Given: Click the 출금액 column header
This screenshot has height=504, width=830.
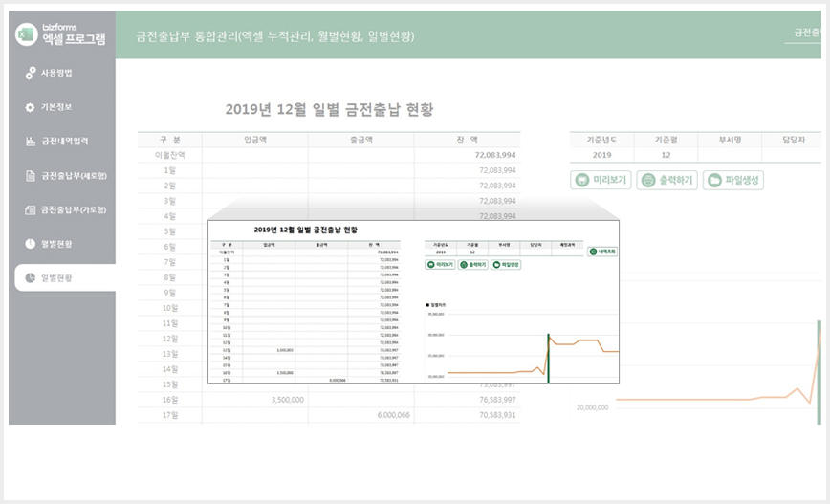Looking at the screenshot, I should 361,140.
